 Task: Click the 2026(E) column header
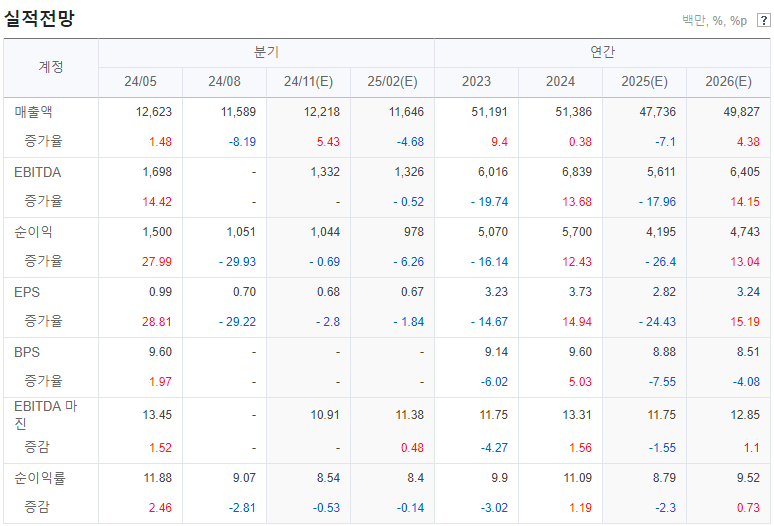point(728,81)
